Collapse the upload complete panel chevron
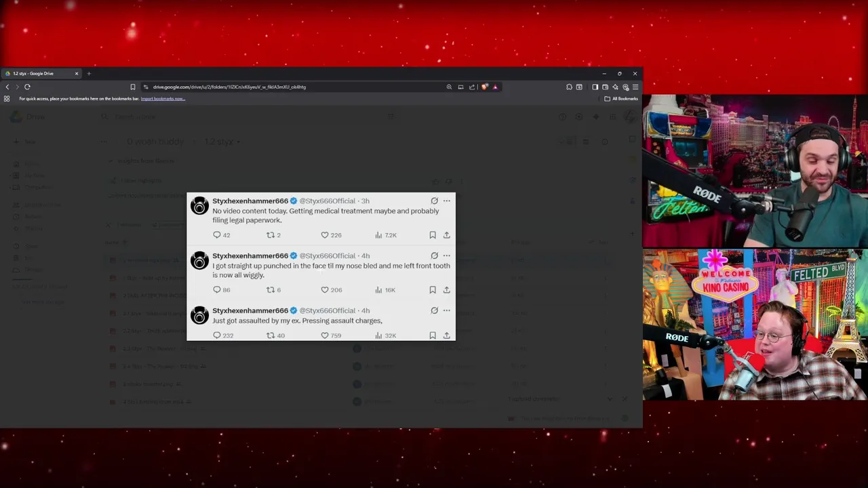868x488 pixels. 610,399
